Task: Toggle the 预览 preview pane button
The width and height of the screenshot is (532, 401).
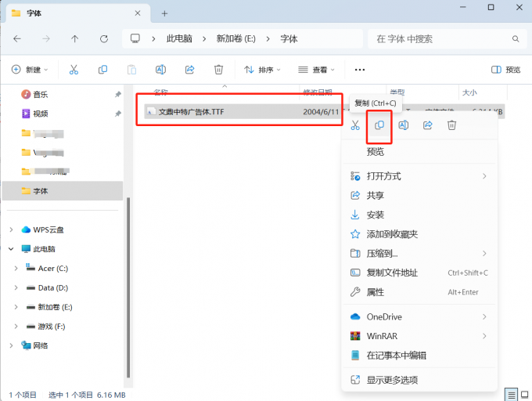Action: click(x=505, y=70)
